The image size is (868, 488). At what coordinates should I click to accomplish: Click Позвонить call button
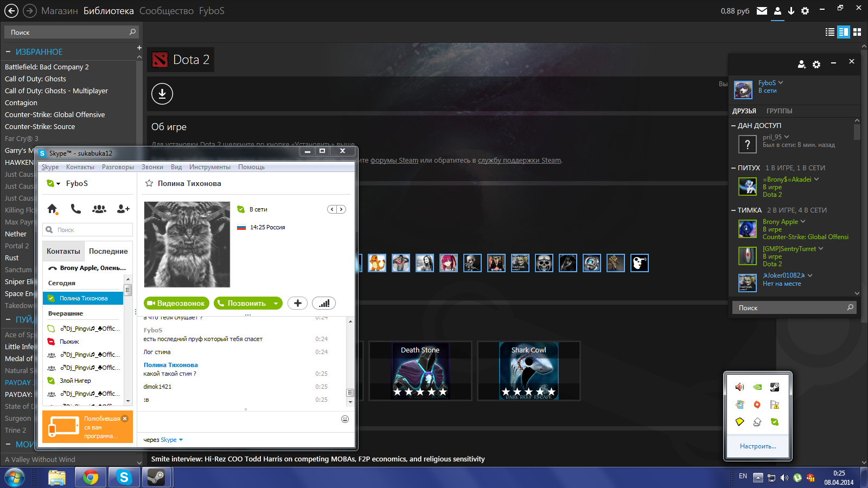pyautogui.click(x=242, y=303)
